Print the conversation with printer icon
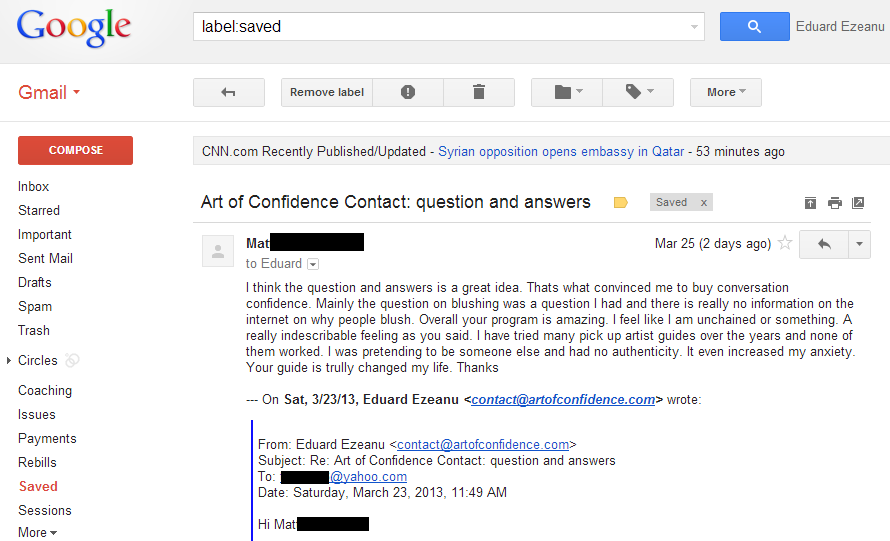The width and height of the screenshot is (890, 541). click(x=834, y=203)
